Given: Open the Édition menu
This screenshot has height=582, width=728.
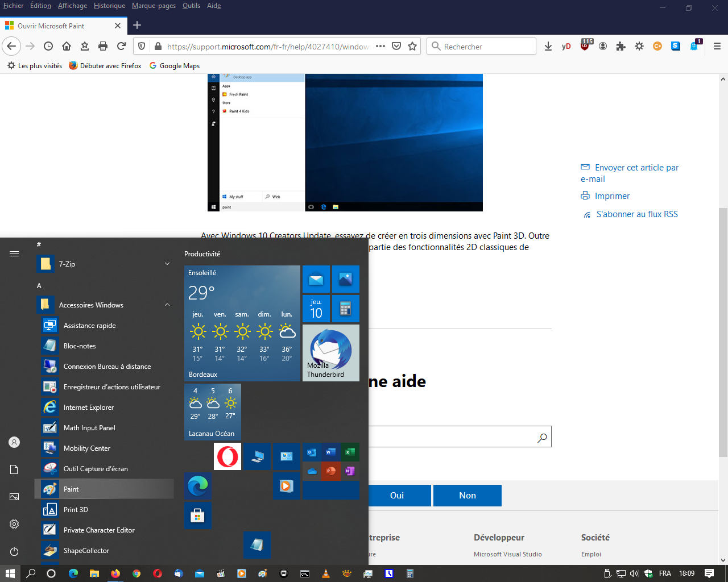Looking at the screenshot, I should click(40, 6).
